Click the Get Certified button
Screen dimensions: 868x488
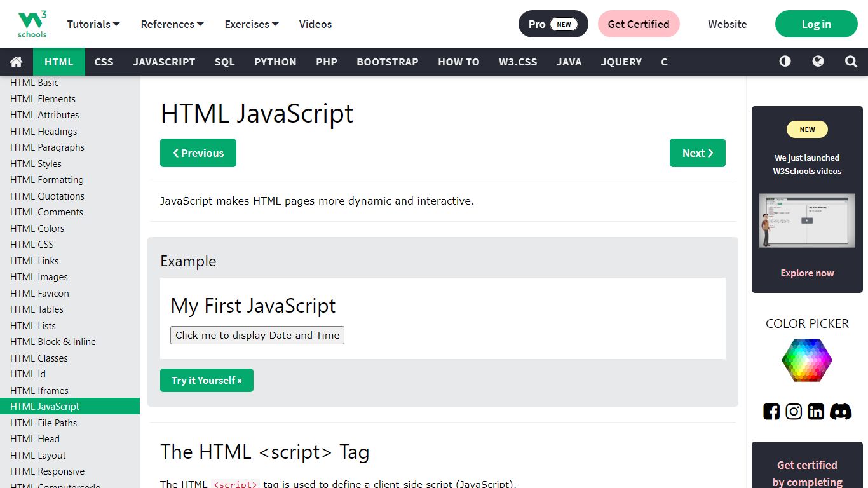(x=639, y=24)
